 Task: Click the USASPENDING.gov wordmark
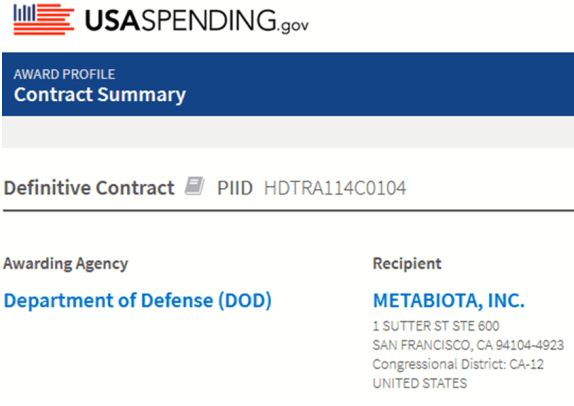pyautogui.click(x=197, y=21)
